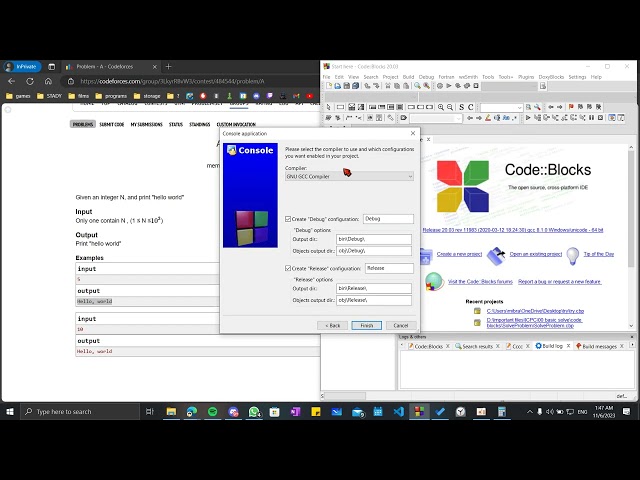The height and width of the screenshot is (480, 640).
Task: Click Visit the Code::Blocks forums link
Action: click(x=480, y=282)
